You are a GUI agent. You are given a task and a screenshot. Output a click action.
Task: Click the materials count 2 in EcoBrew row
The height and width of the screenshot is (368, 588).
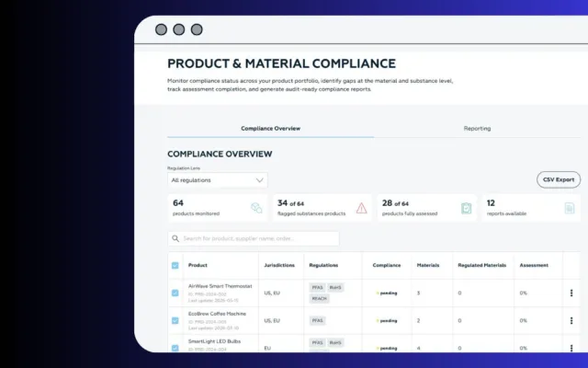pos(418,321)
